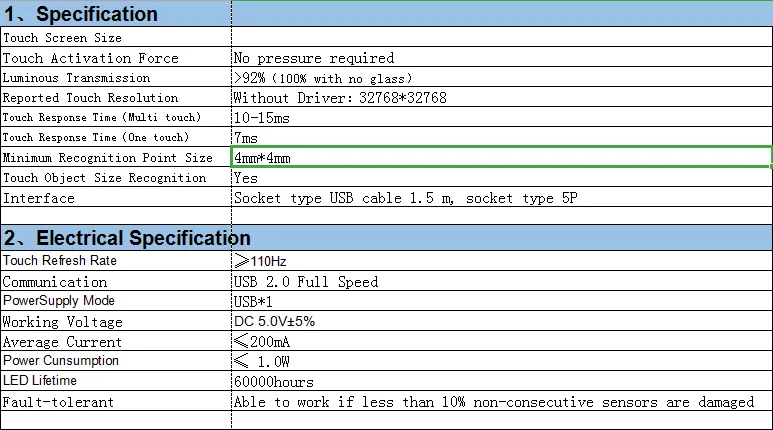
Task: Select the 'No pressure required' cell
Action: click(x=502, y=57)
